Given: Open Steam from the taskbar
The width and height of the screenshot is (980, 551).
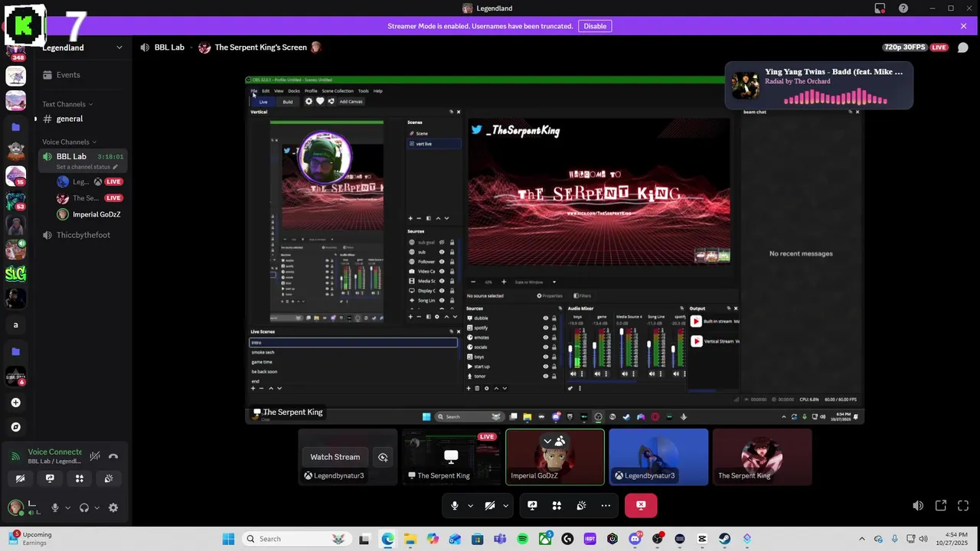Looking at the screenshot, I should [724, 539].
